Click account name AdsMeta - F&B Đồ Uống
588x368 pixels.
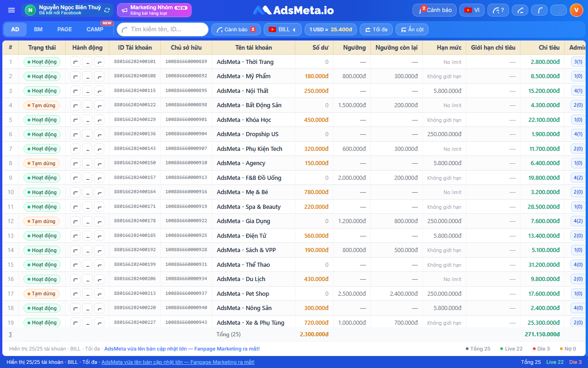click(x=249, y=178)
